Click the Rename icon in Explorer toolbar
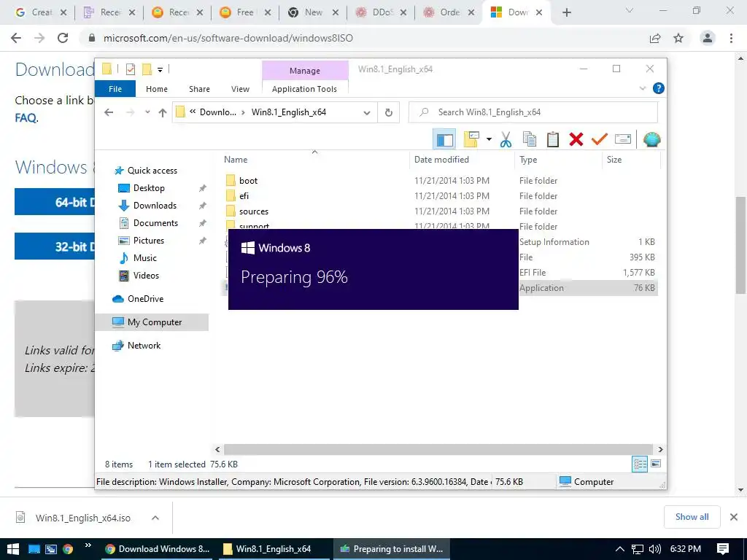Screen dimensions: 747x560 tap(623, 139)
